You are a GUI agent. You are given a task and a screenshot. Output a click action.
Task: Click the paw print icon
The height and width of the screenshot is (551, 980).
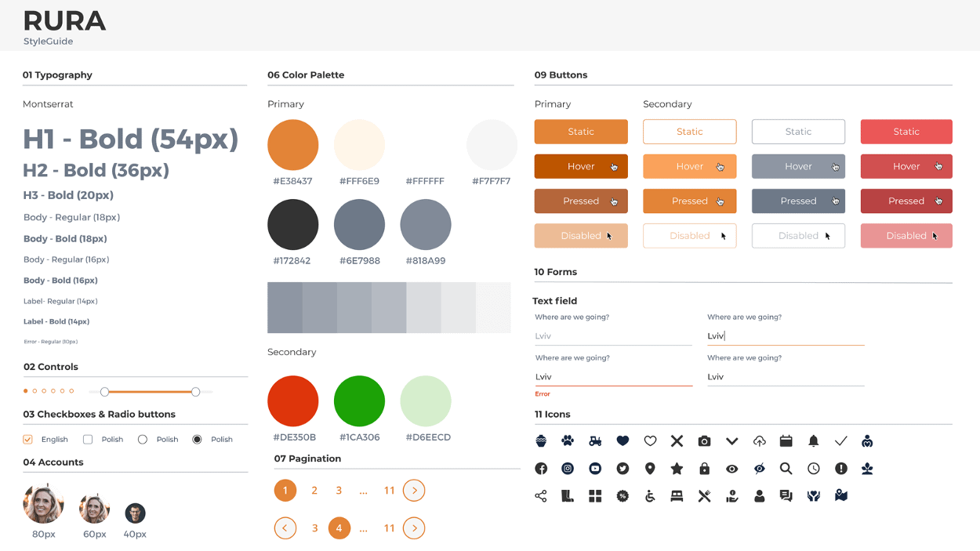point(568,441)
